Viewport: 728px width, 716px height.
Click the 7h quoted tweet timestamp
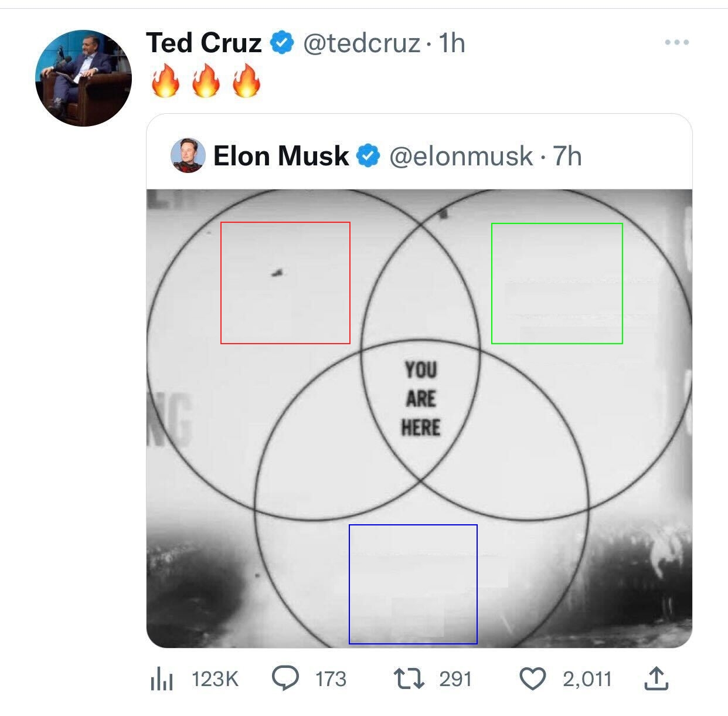click(567, 156)
